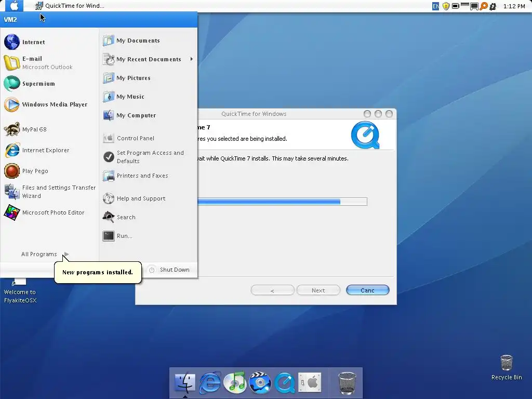Click Next in QuickTime installer

[318, 290]
